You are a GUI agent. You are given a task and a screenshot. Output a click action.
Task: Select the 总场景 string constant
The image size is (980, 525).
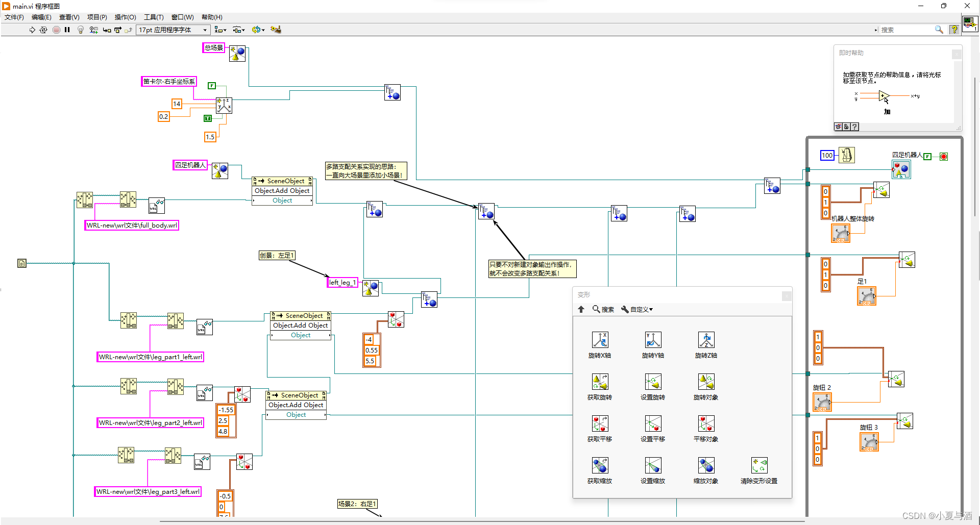(x=214, y=47)
